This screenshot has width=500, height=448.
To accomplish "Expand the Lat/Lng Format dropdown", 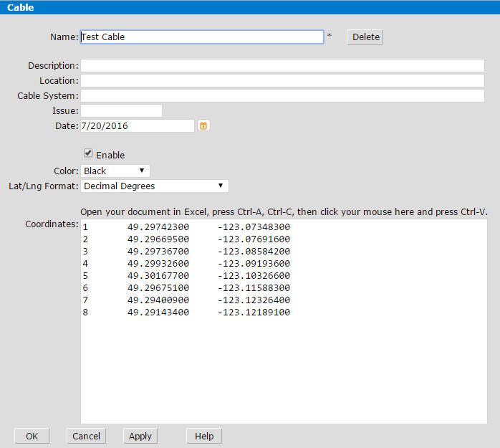I will click(x=154, y=186).
